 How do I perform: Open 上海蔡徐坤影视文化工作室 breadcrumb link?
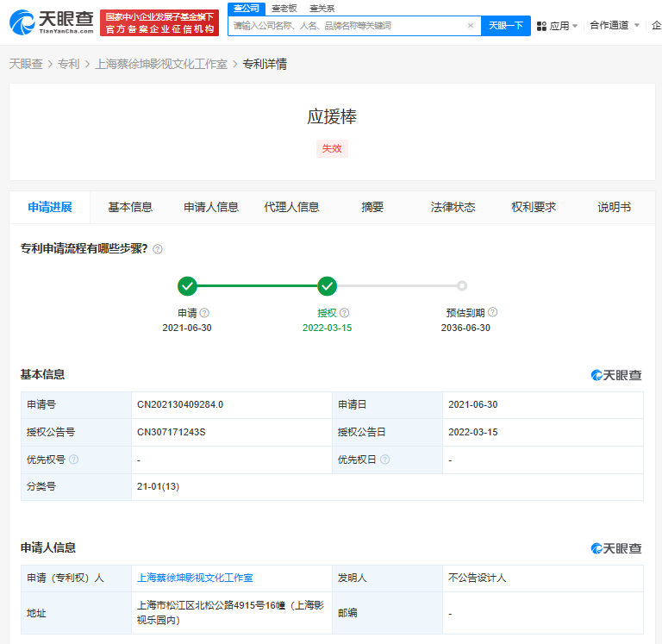161,64
